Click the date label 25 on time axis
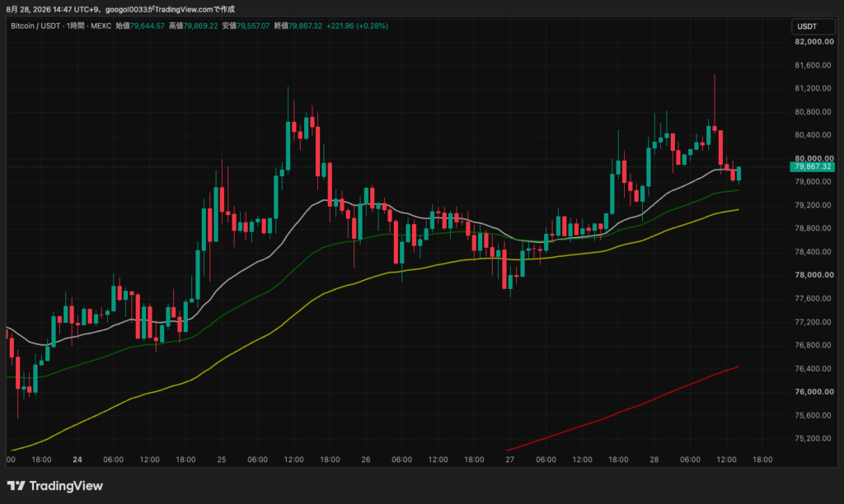 [222, 460]
